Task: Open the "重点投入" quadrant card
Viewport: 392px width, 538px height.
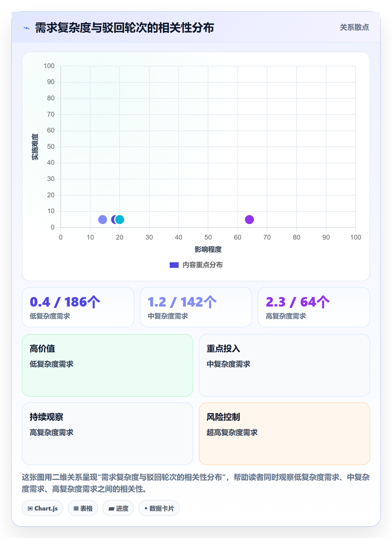Action: [x=284, y=365]
